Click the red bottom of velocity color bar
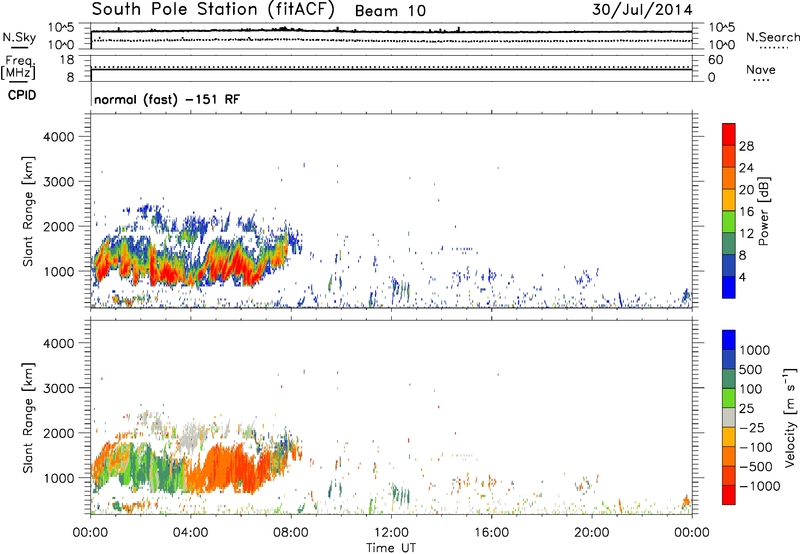This screenshot has width=800, height=554. [729, 495]
